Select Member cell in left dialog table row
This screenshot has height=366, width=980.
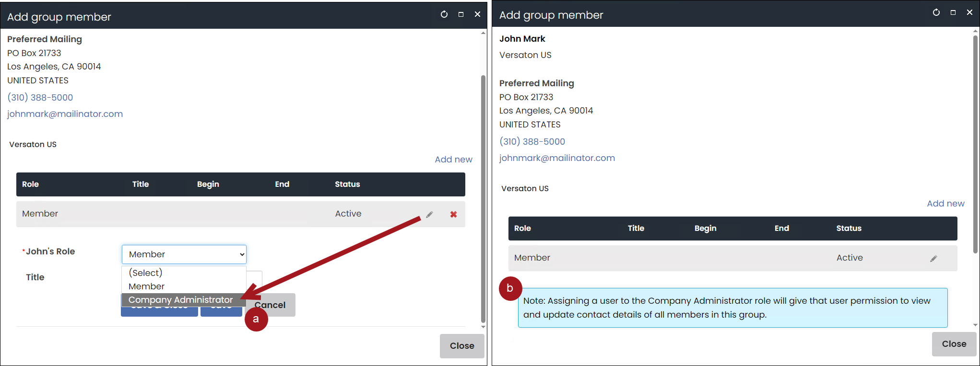coord(40,214)
